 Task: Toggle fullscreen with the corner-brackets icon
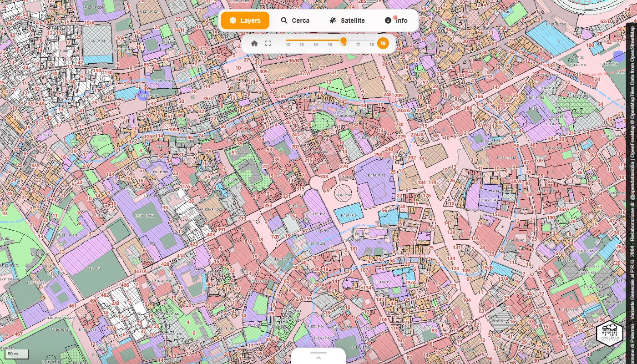pyautogui.click(x=268, y=44)
